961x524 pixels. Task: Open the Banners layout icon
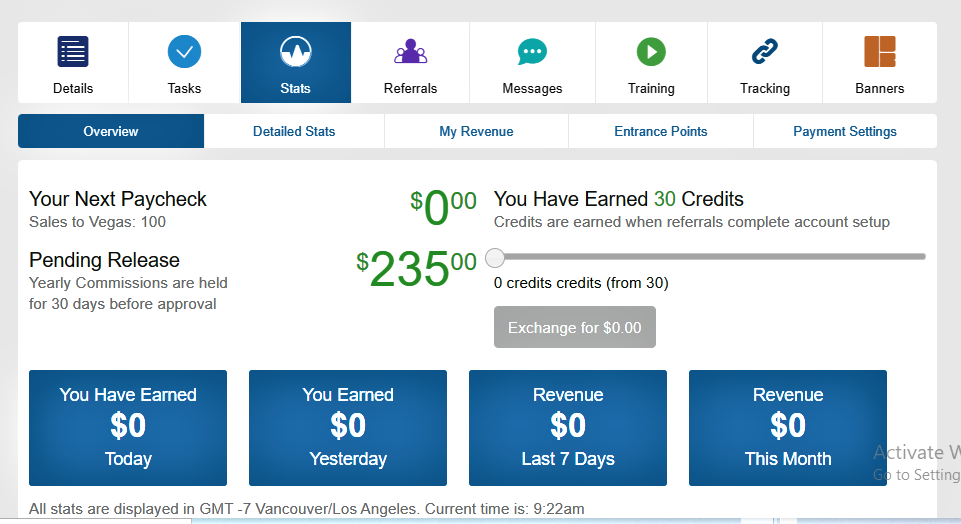pyautogui.click(x=880, y=51)
